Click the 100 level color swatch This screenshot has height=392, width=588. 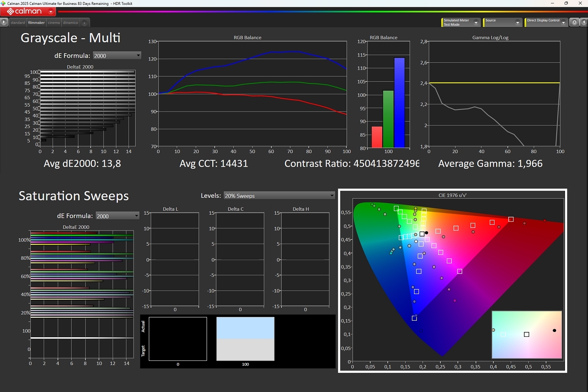[x=245, y=338]
